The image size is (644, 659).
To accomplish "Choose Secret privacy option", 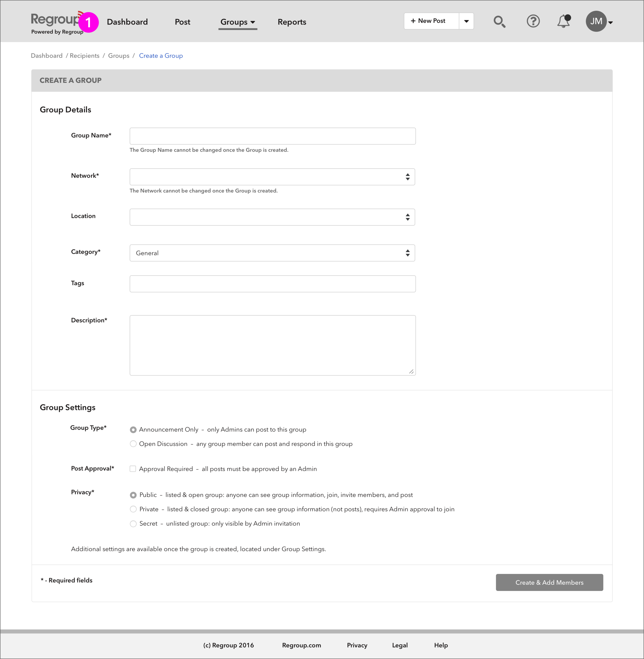I will pyautogui.click(x=133, y=524).
